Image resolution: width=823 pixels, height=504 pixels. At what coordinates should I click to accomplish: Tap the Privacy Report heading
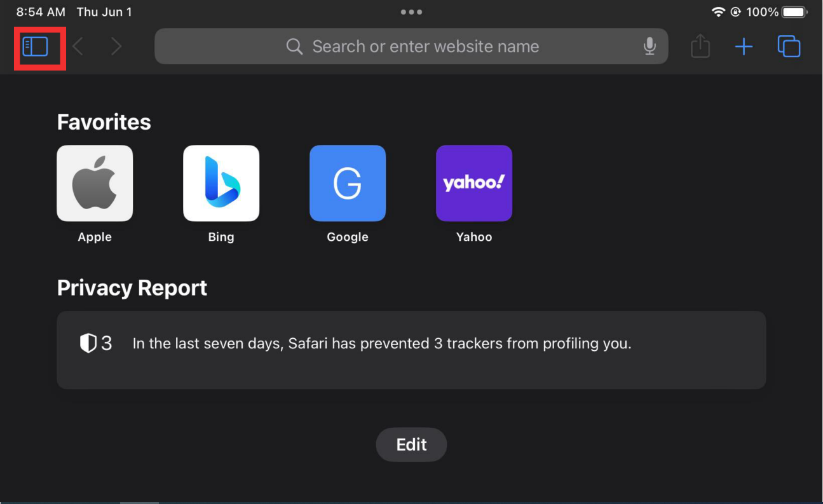pos(132,288)
